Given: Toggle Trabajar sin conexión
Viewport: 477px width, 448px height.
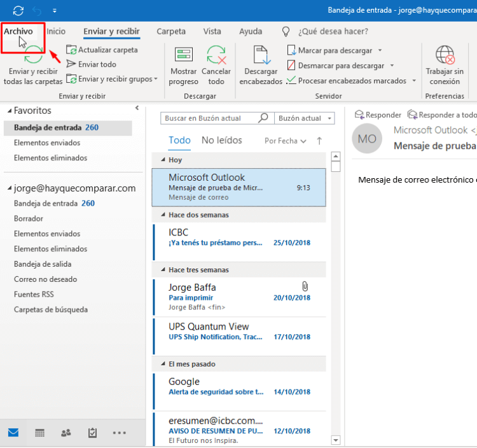Looking at the screenshot, I should click(x=445, y=66).
